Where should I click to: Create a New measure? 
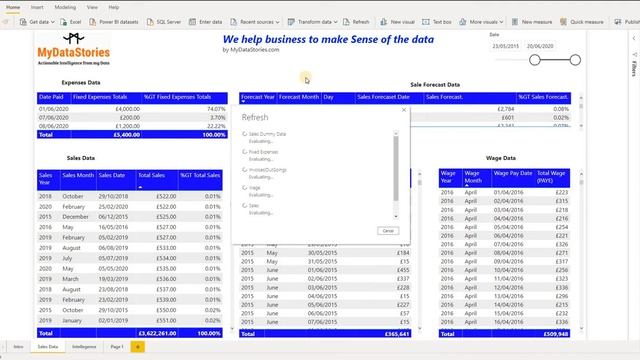coord(532,22)
